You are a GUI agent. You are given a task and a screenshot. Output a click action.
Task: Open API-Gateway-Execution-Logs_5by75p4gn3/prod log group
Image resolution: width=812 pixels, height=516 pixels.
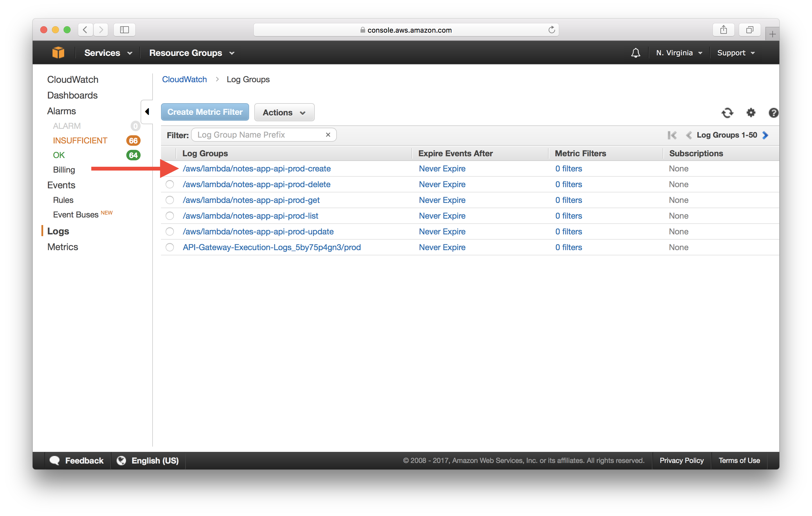click(x=272, y=248)
